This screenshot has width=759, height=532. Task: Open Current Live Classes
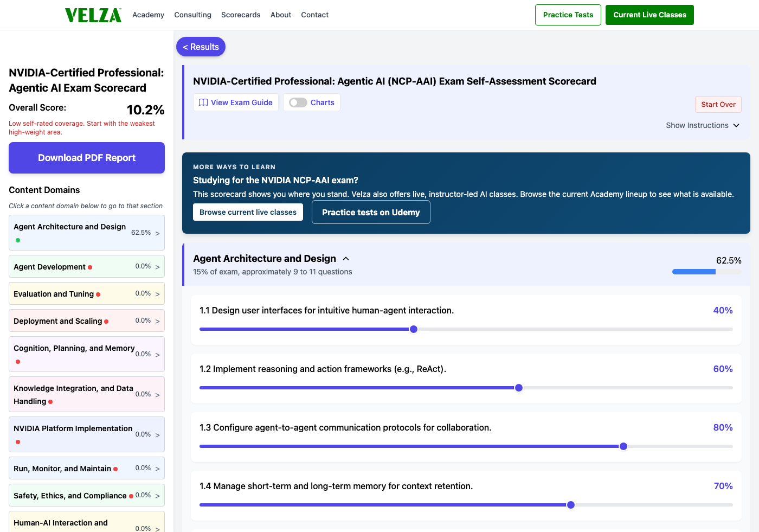(x=649, y=15)
